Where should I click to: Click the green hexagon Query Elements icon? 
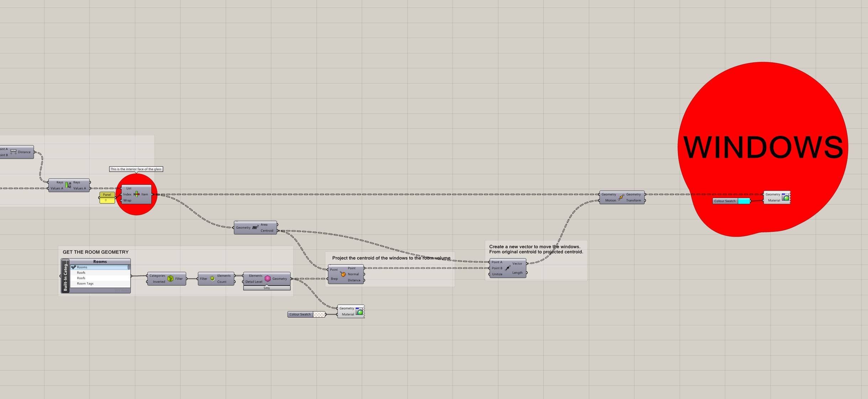tap(213, 278)
